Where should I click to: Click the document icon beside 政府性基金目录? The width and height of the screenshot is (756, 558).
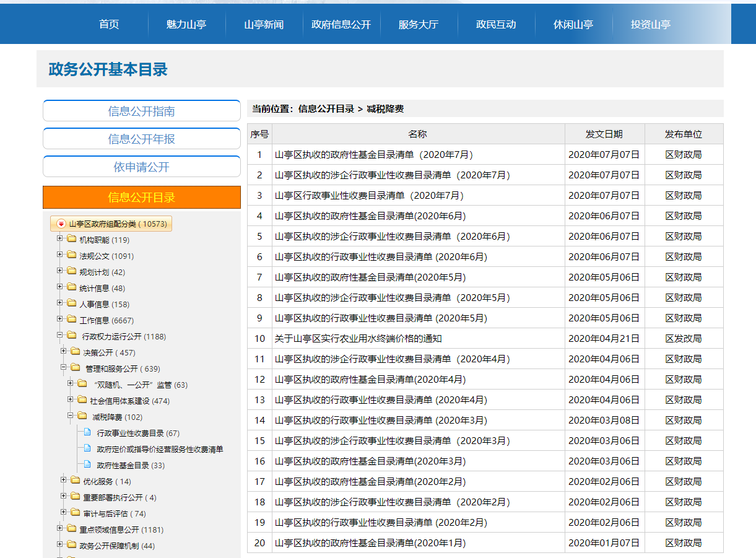coord(87,464)
